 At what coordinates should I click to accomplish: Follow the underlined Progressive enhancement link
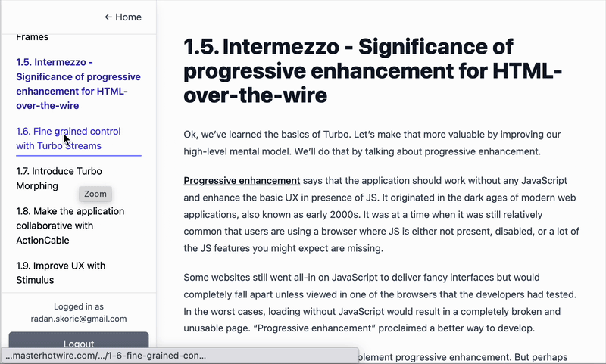[242, 181]
